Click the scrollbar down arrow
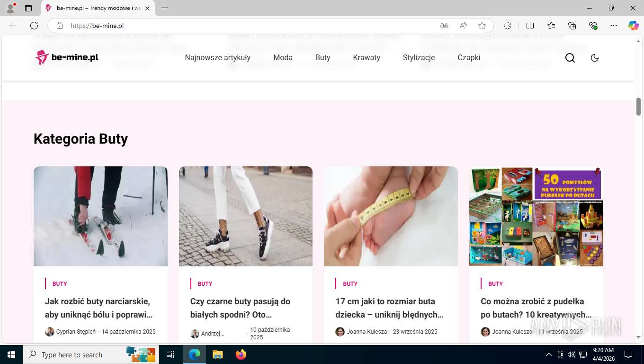 (x=638, y=337)
